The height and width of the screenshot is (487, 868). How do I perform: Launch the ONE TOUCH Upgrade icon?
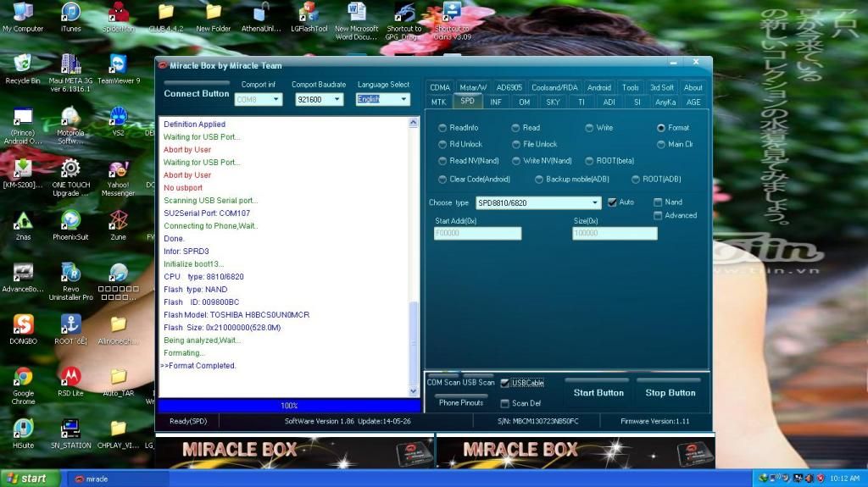coord(71,177)
